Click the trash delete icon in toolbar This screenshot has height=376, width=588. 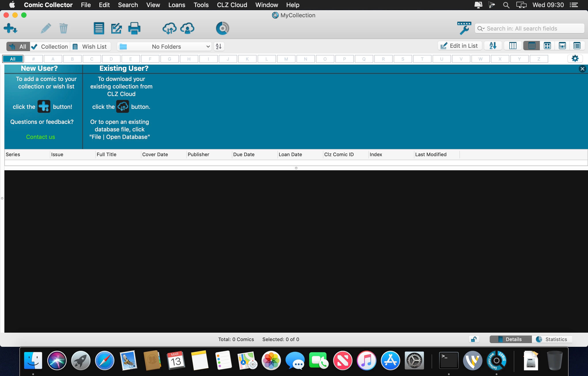(x=63, y=28)
